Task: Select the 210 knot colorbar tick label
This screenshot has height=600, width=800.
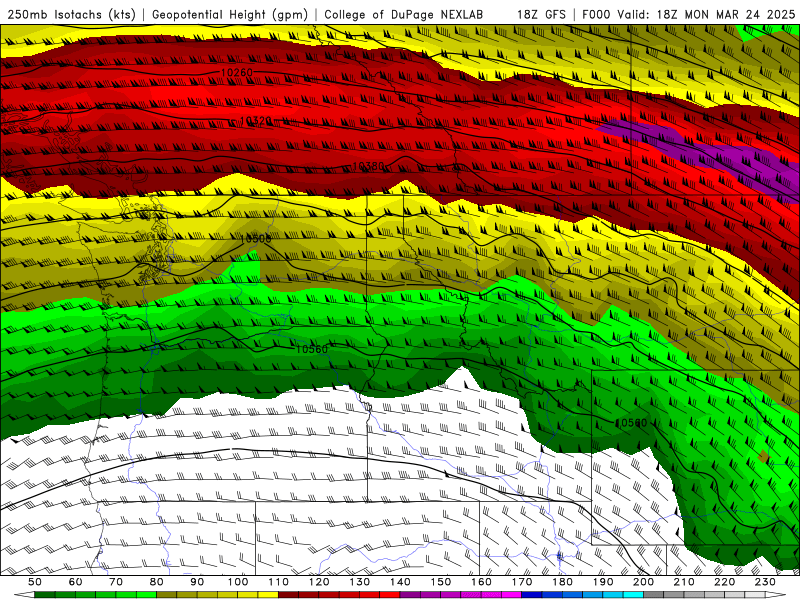Action: pyautogui.click(x=684, y=582)
